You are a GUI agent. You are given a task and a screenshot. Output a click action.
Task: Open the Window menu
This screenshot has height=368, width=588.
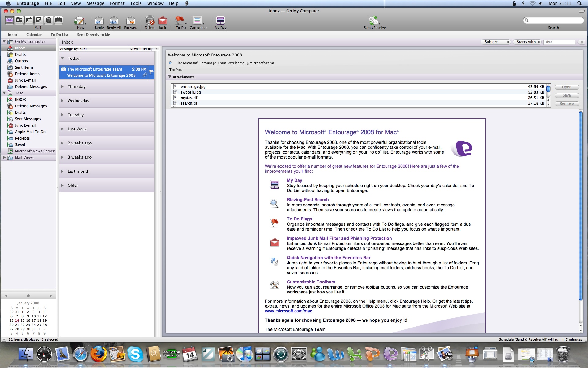click(155, 3)
